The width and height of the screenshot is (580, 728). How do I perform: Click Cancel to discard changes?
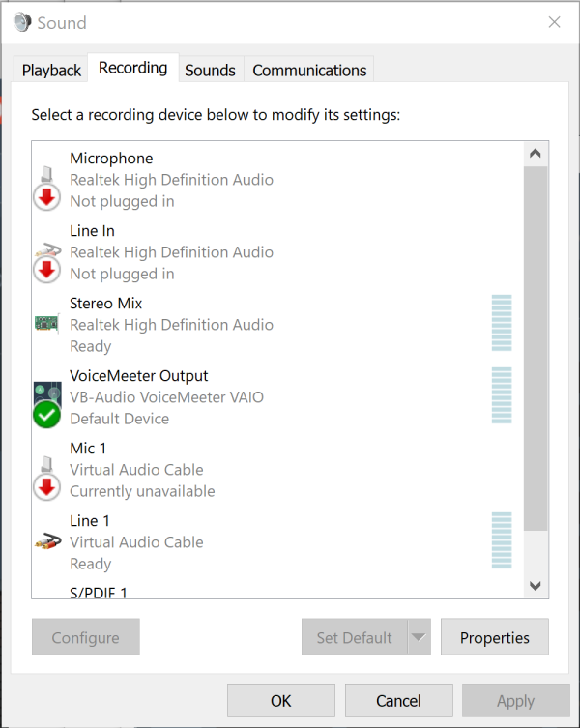point(398,701)
